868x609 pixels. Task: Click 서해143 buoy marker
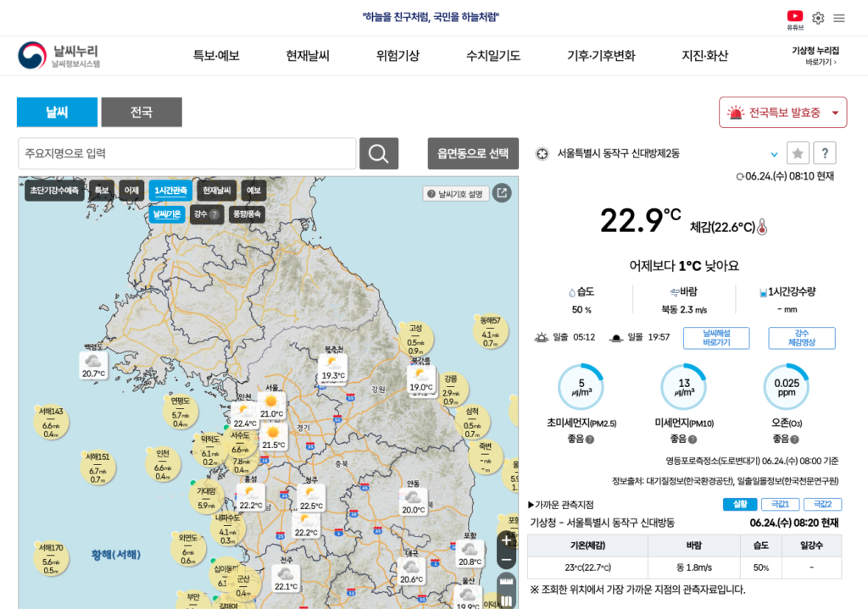(x=51, y=423)
